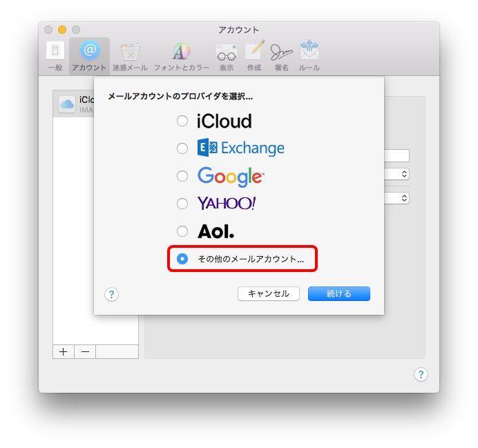478x448 pixels.
Task: Open the upper popup menu behind the dialog
Action: (396, 174)
